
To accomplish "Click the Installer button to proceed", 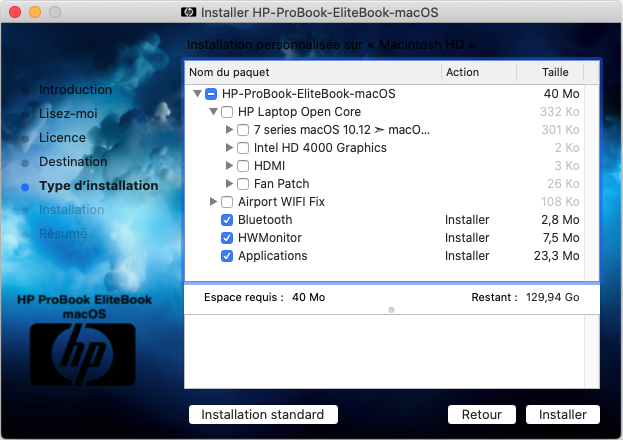I will click(563, 415).
